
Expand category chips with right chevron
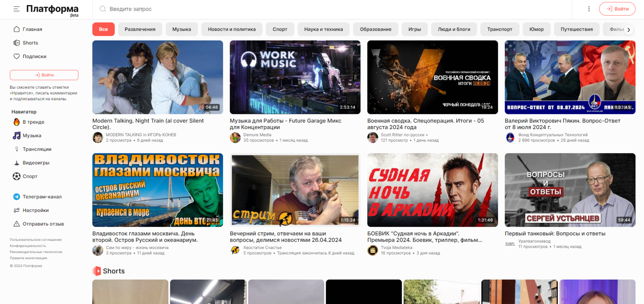click(x=629, y=30)
